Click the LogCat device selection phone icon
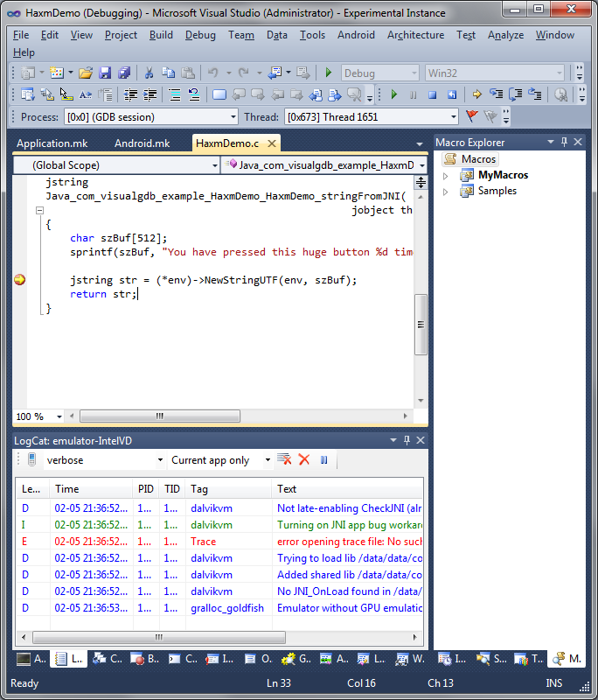Viewport: 598px width, 700px height. [x=31, y=460]
